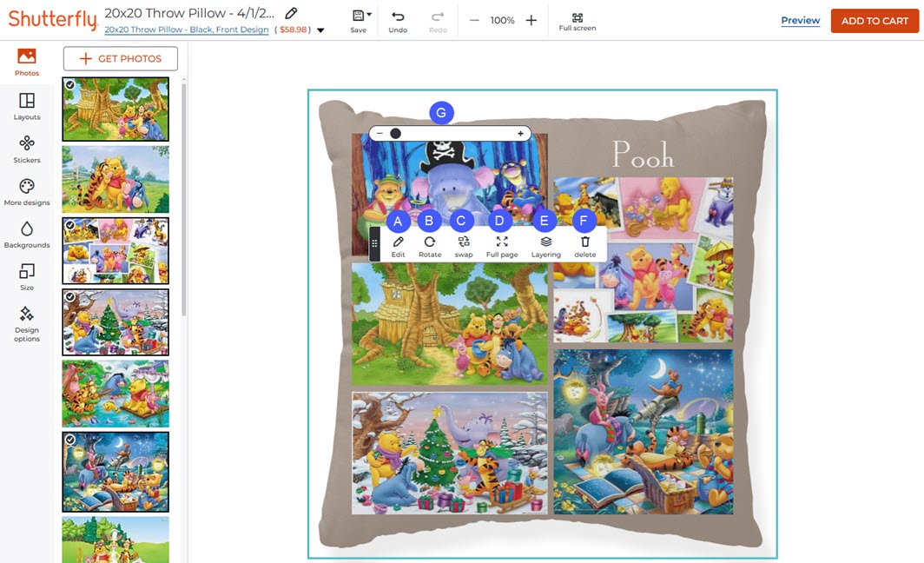This screenshot has width=924, height=563.
Task: Select the river raft thumbnail in tray
Action: [x=115, y=394]
